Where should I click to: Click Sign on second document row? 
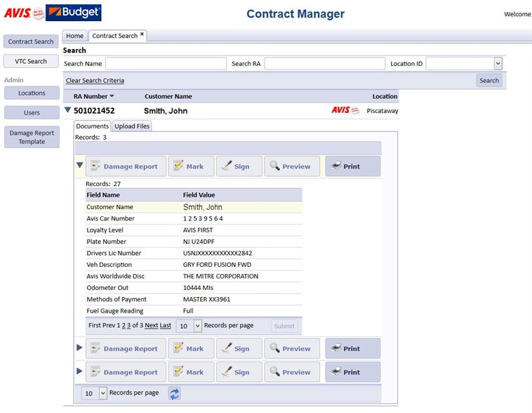tap(239, 348)
